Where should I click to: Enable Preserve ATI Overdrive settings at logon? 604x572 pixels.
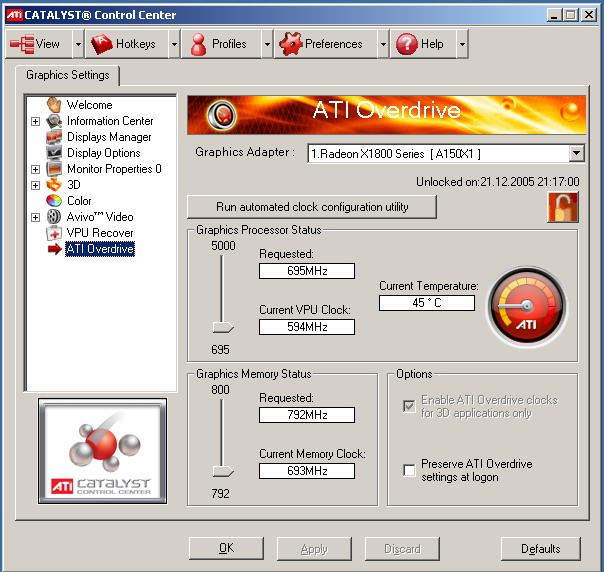pyautogui.click(x=409, y=470)
